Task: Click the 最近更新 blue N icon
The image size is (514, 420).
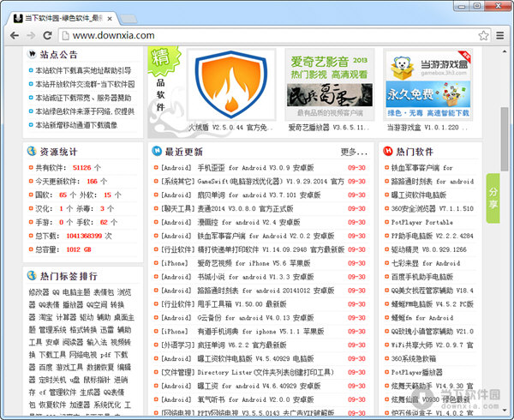Action: click(x=157, y=151)
